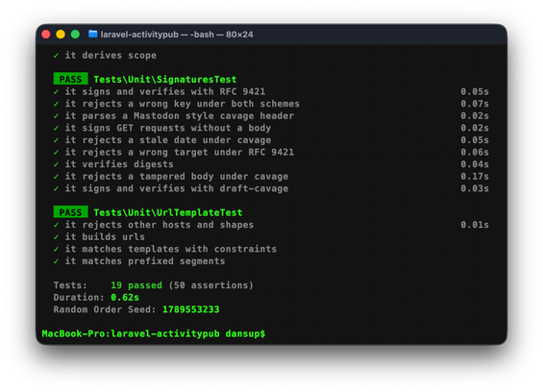Click the red close window button
This screenshot has width=543, height=392.
(x=46, y=35)
